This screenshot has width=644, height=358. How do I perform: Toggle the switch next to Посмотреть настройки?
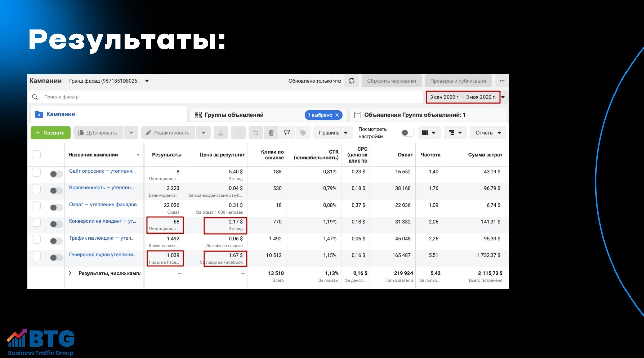click(x=407, y=133)
